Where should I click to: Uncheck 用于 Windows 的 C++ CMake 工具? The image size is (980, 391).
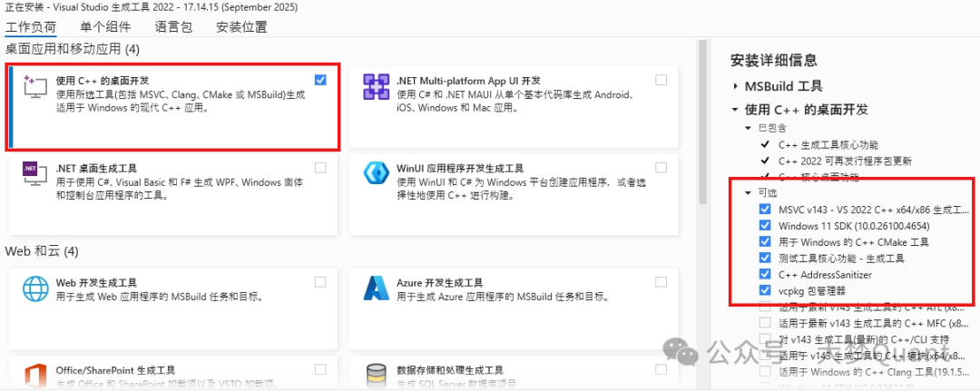pos(765,241)
